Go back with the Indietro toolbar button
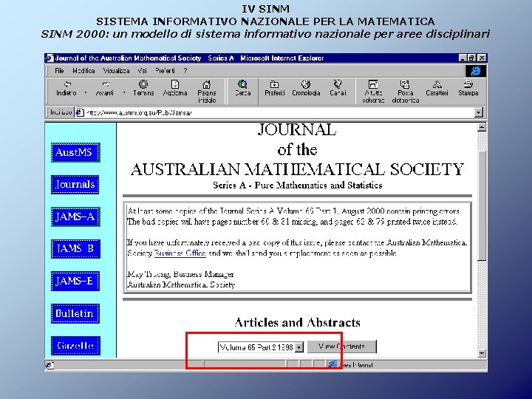This screenshot has width=532, height=399. [66, 88]
